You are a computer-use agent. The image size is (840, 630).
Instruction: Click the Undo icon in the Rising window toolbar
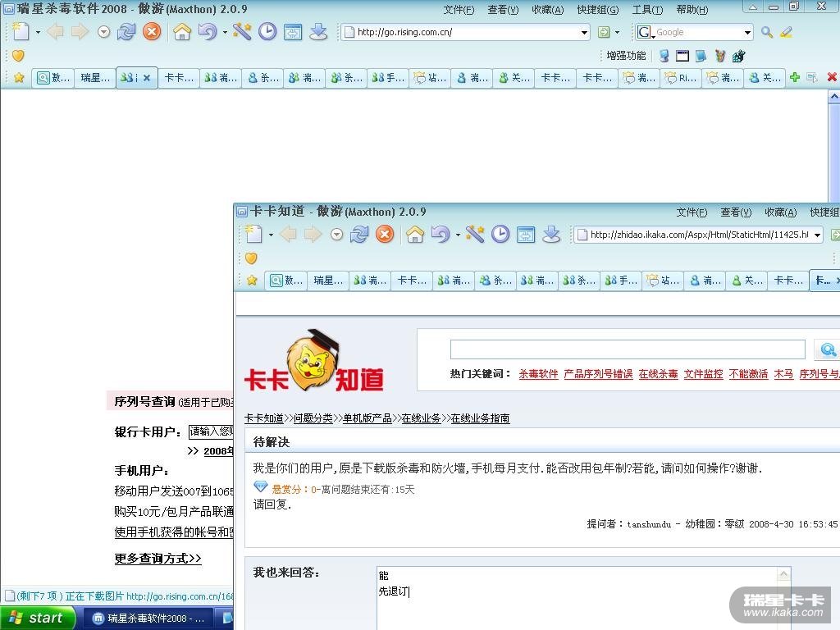coord(208,32)
